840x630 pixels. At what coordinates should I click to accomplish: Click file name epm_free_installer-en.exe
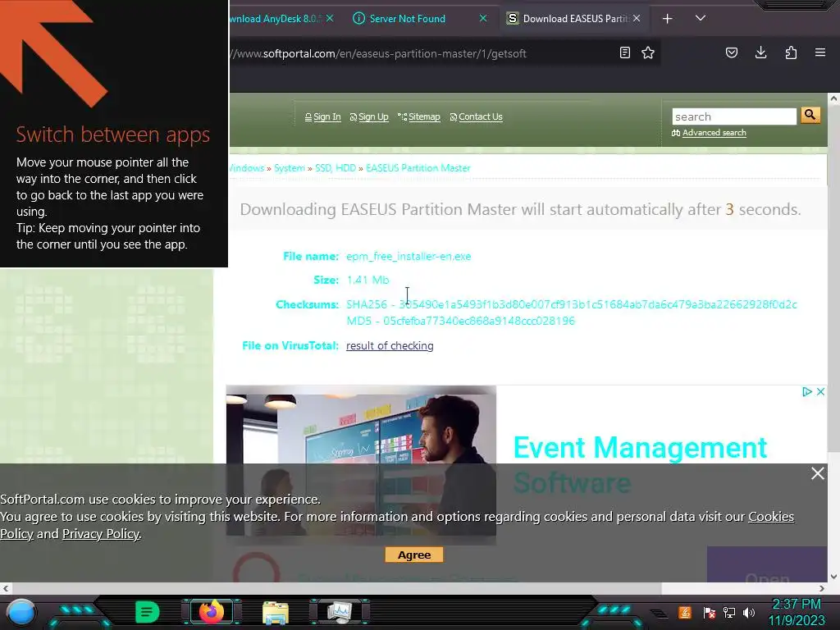click(x=409, y=257)
